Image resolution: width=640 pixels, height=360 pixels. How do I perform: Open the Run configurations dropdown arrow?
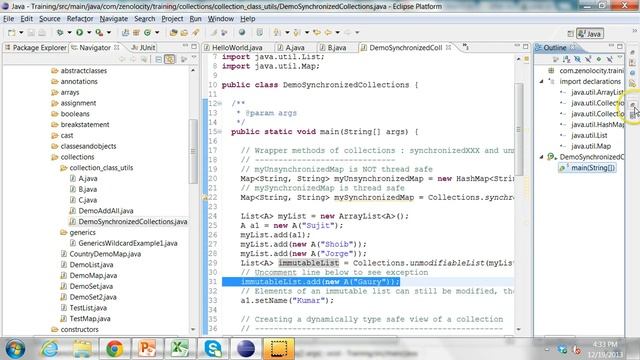pyautogui.click(x=89, y=33)
